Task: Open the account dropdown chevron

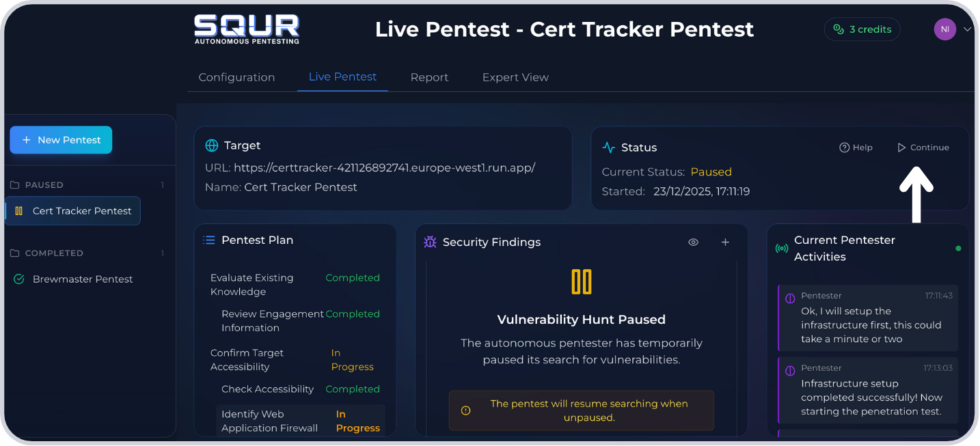Action: [x=967, y=29]
